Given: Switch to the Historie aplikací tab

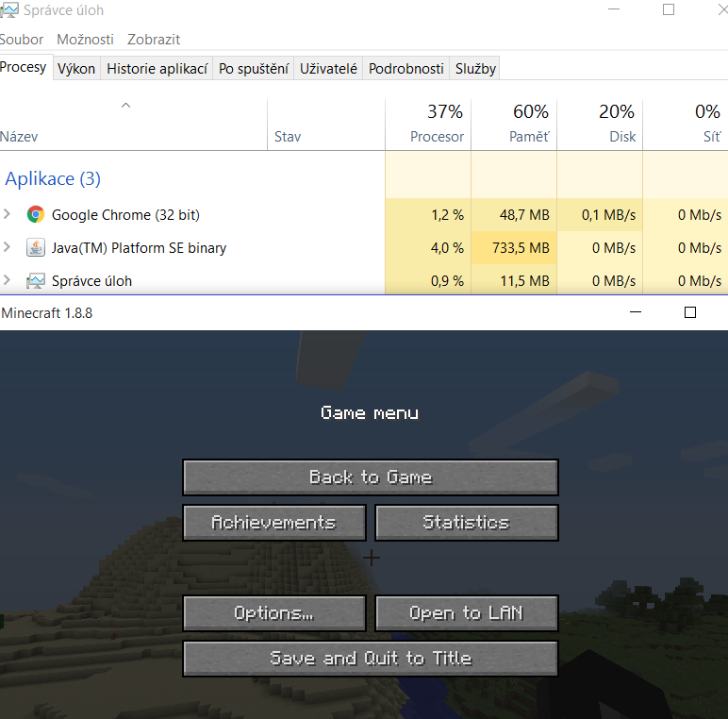Looking at the screenshot, I should point(157,68).
